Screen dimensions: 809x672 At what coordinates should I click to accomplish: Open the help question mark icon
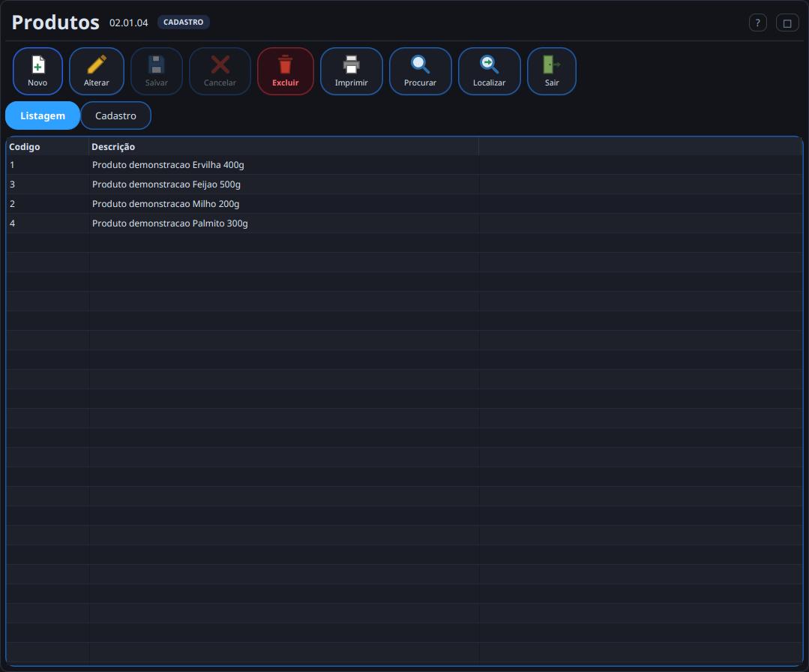tap(757, 22)
